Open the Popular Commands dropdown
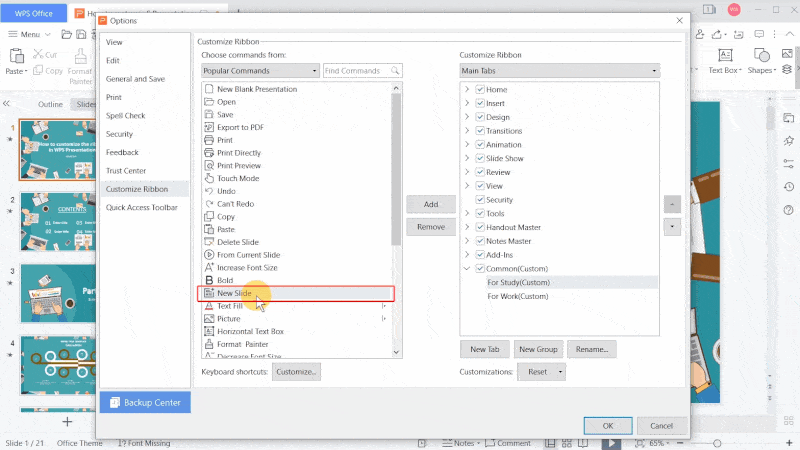Image resolution: width=800 pixels, height=450 pixels. click(x=260, y=70)
